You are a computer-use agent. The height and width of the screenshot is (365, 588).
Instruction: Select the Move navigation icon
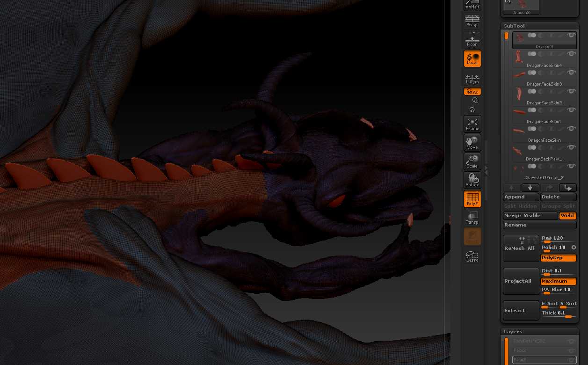point(472,143)
